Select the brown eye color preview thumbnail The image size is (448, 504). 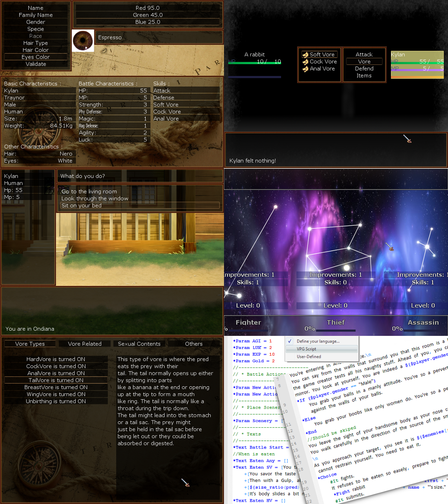[x=83, y=41]
